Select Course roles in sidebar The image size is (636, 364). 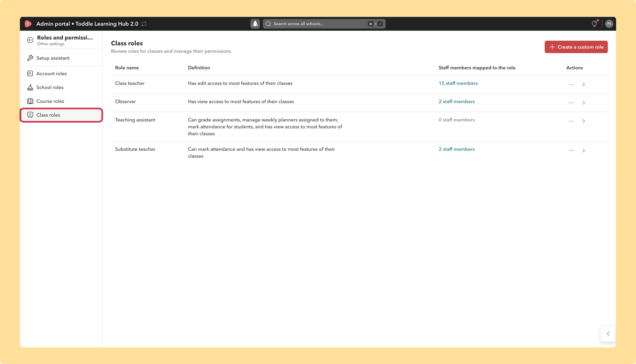coord(61,101)
